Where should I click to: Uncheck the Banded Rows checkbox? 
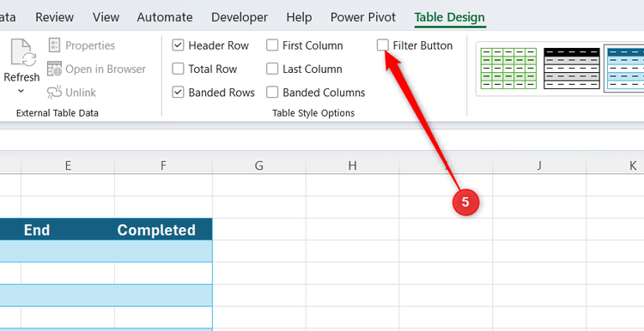click(178, 93)
